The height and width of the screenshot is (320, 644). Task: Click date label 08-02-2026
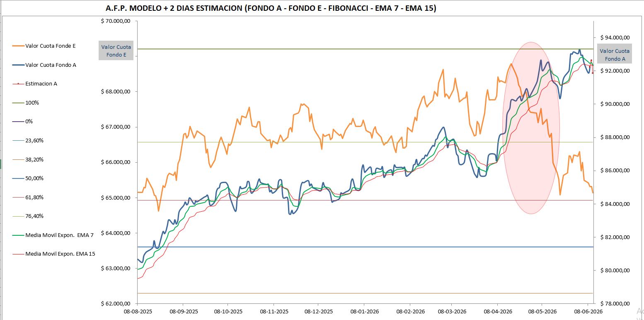(411, 311)
